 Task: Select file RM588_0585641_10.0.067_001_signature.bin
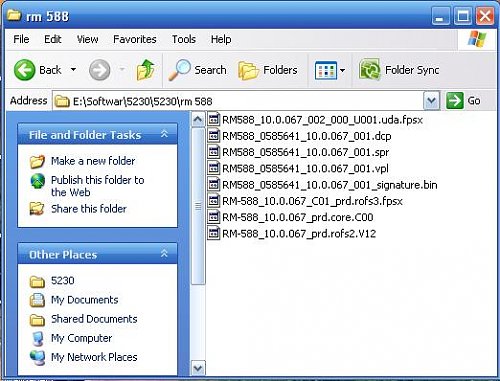click(x=330, y=185)
